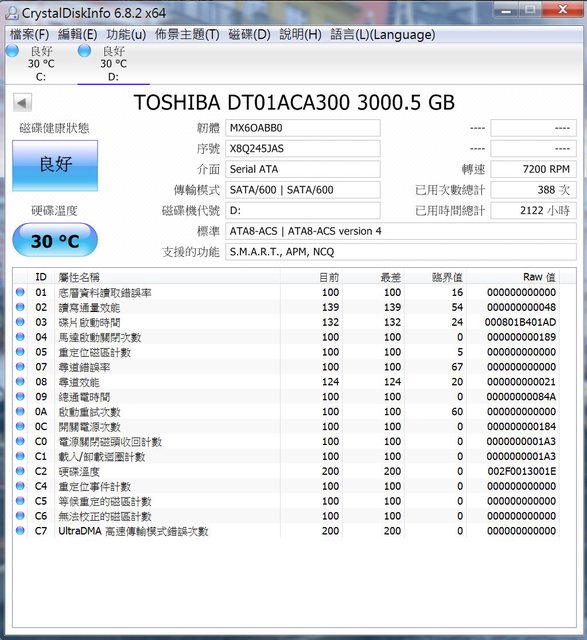Viewport: 587px width, 640px height.
Task: Select the UltraDMA 高速傳輸模式錯誤次數 row
Action: click(286, 531)
